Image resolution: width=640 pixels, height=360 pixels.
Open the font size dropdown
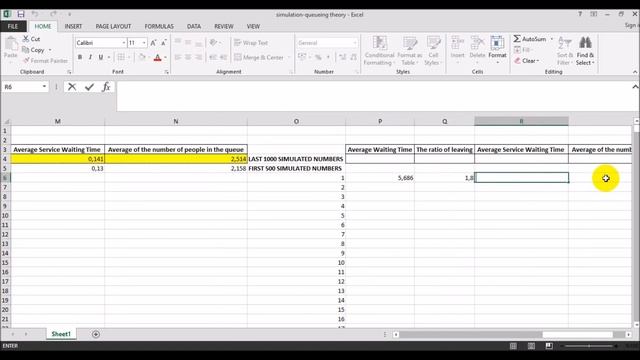144,43
